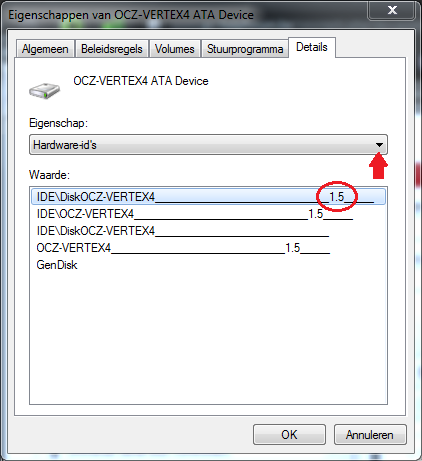Image resolution: width=422 pixels, height=461 pixels.
Task: Click the Annuleren button
Action: point(370,435)
